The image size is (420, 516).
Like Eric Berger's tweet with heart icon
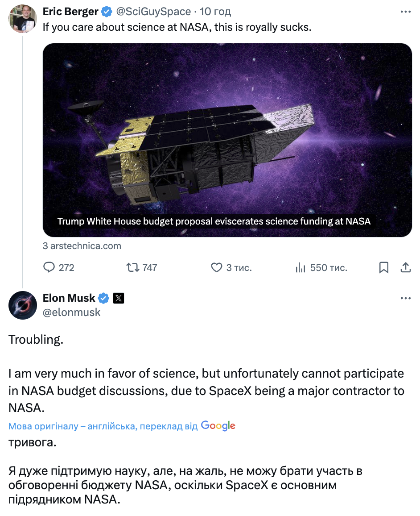216,267
